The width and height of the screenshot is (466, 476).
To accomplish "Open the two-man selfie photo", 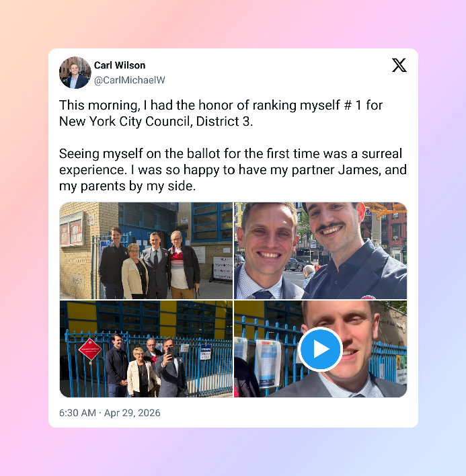I will point(320,251).
